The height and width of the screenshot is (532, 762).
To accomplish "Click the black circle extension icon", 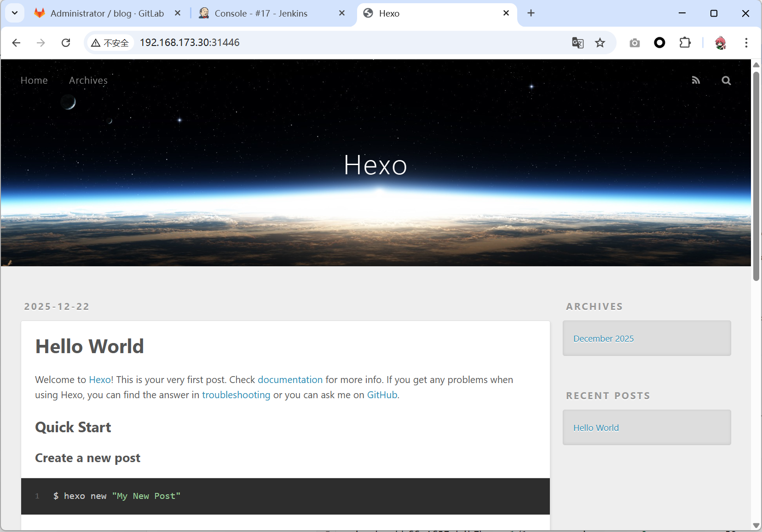I will point(659,43).
